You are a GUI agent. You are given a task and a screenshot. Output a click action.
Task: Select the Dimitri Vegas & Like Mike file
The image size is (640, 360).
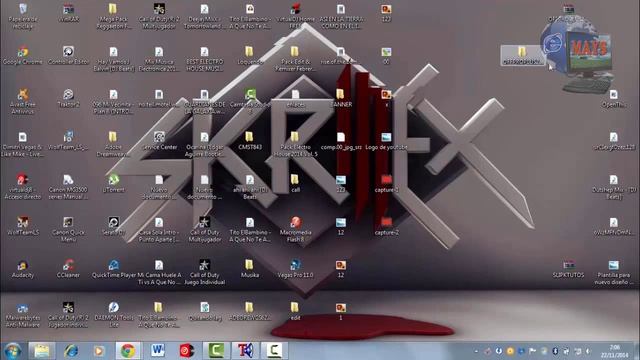(x=22, y=144)
